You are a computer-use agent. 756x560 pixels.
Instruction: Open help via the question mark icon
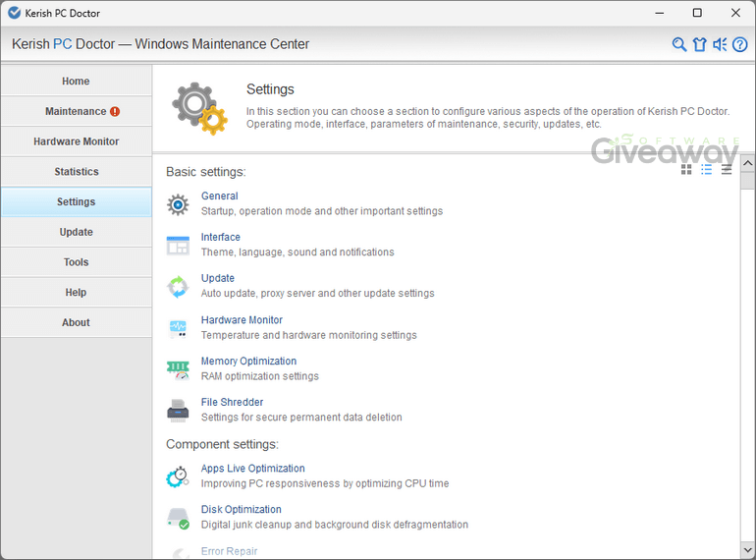point(740,44)
